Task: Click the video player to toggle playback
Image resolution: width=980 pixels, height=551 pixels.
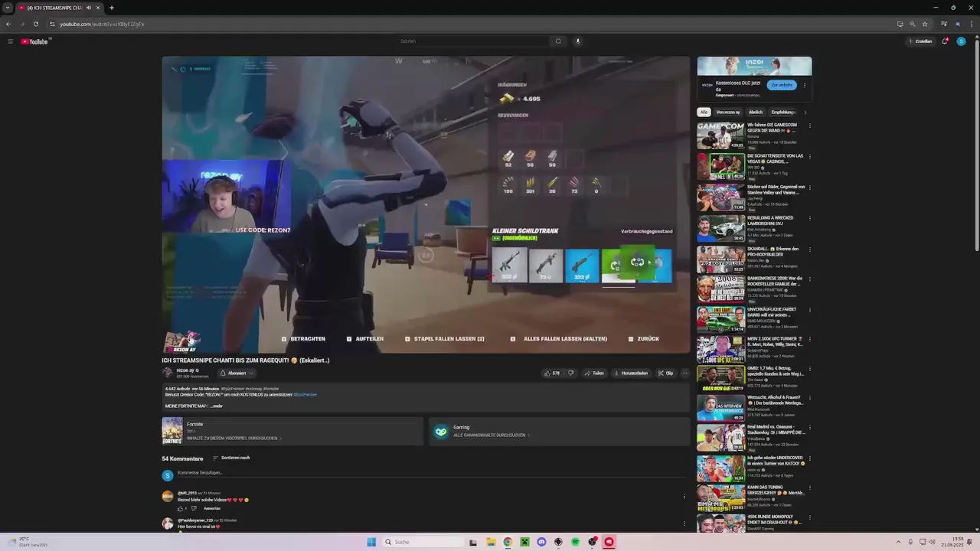Action: point(426,204)
